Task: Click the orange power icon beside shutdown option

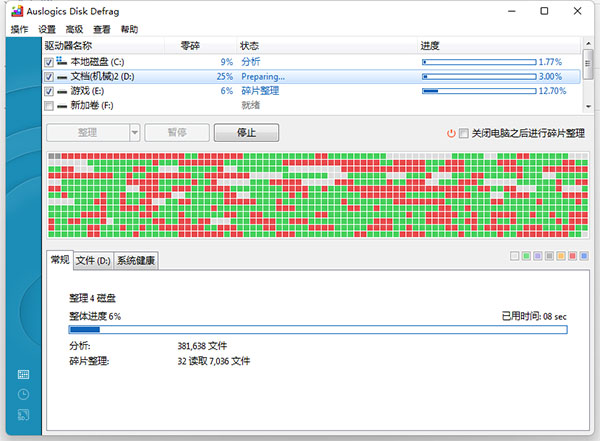Action: point(451,133)
